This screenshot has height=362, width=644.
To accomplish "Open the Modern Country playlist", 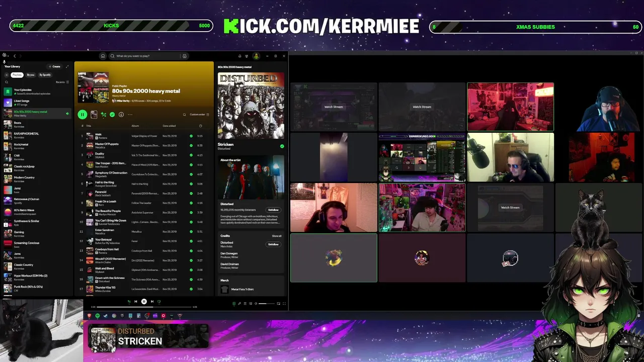I will [x=36, y=179].
